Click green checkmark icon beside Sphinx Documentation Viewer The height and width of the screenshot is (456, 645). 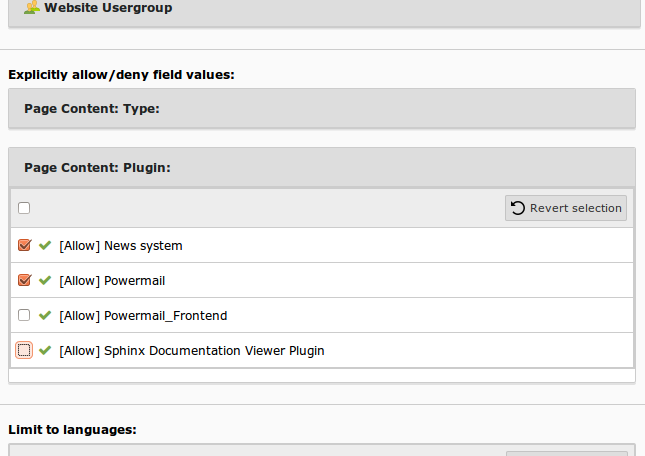pos(45,350)
